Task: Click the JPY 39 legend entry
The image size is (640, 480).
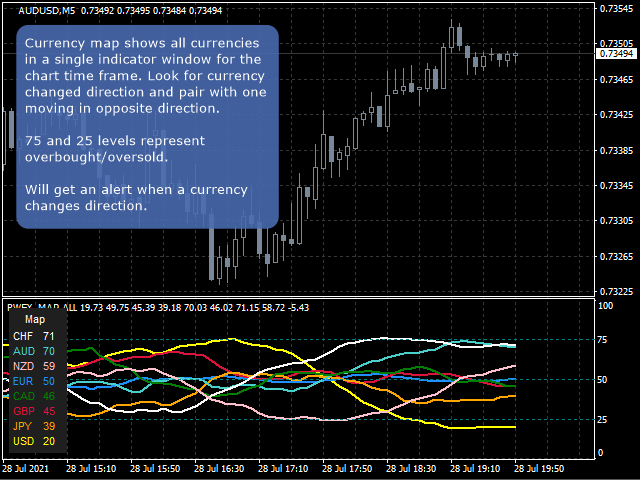Action: 34,426
